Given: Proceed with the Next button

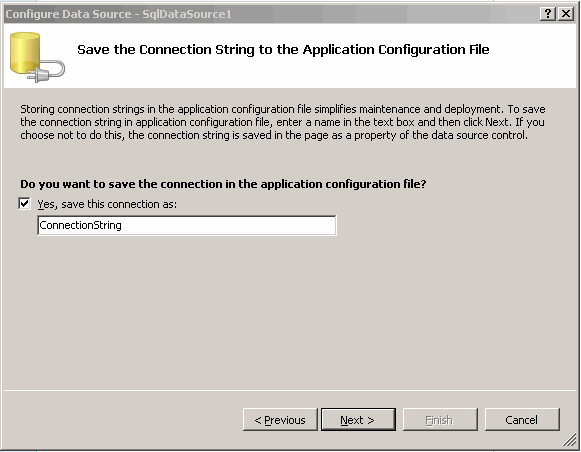Looking at the screenshot, I should coord(358,420).
